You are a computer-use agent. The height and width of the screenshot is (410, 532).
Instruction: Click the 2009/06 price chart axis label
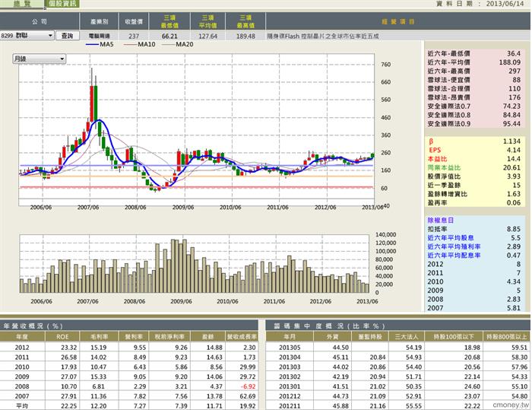pos(183,207)
